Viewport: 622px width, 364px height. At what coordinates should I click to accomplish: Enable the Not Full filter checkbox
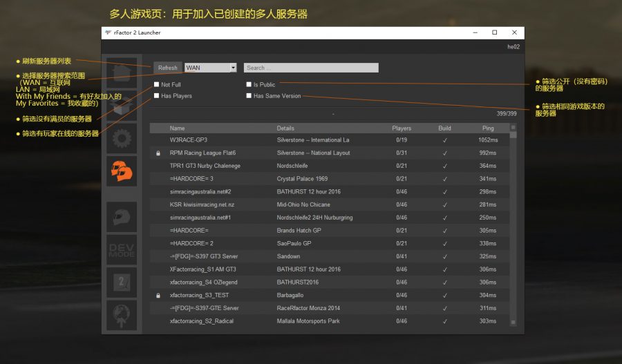click(157, 84)
